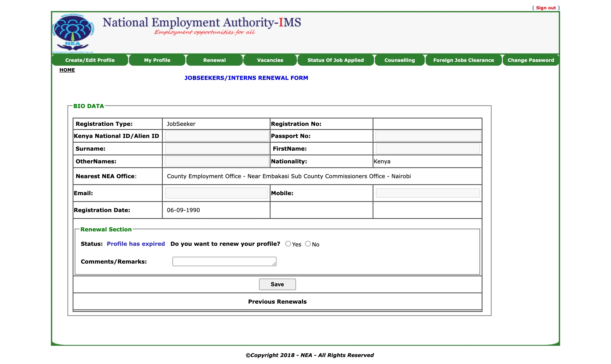Image resolution: width=611 pixels, height=364 pixels.
Task: Click the Mobile input field
Action: pos(428,193)
